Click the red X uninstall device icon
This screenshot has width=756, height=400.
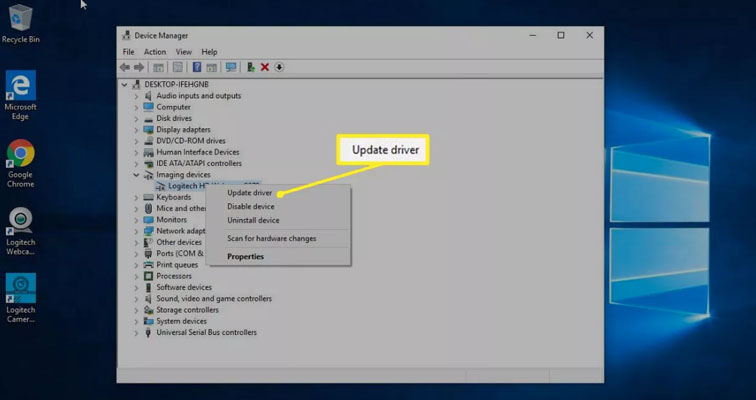coord(265,67)
